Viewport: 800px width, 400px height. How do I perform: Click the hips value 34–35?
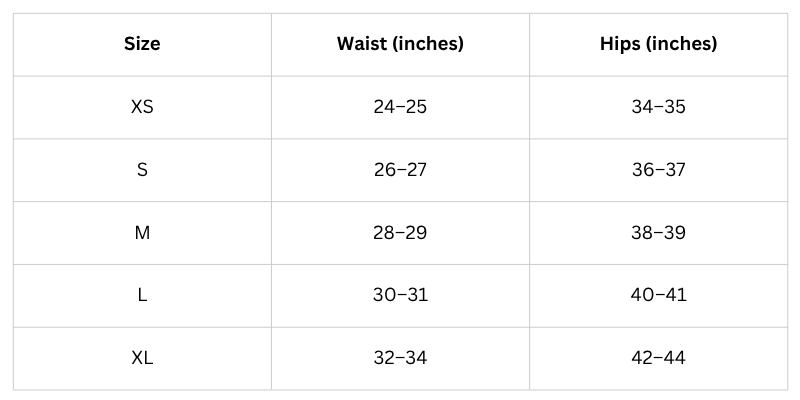(x=658, y=107)
